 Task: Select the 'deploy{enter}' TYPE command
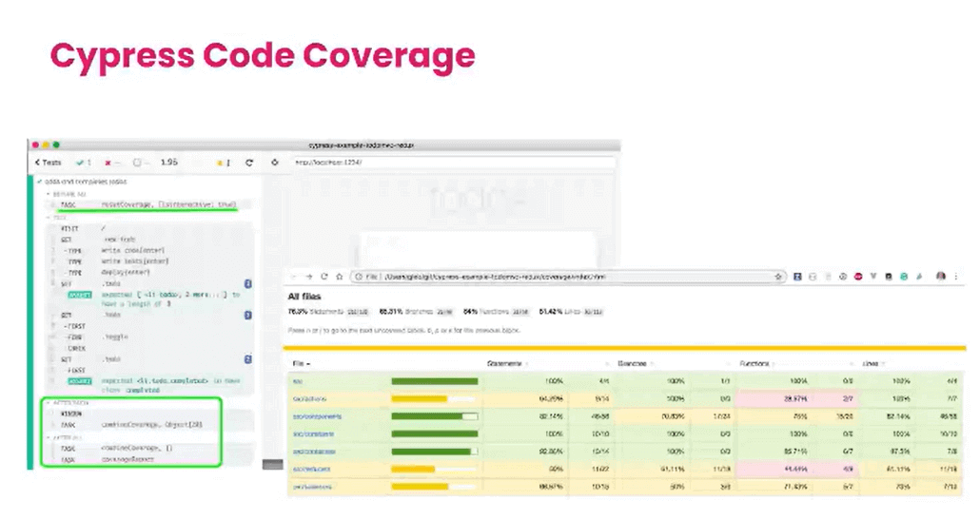pos(152,273)
